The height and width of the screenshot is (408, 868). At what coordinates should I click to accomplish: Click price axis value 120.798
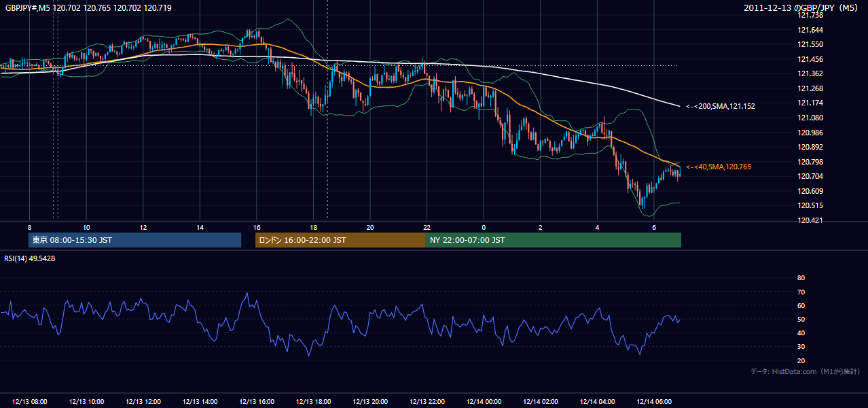[x=810, y=162]
